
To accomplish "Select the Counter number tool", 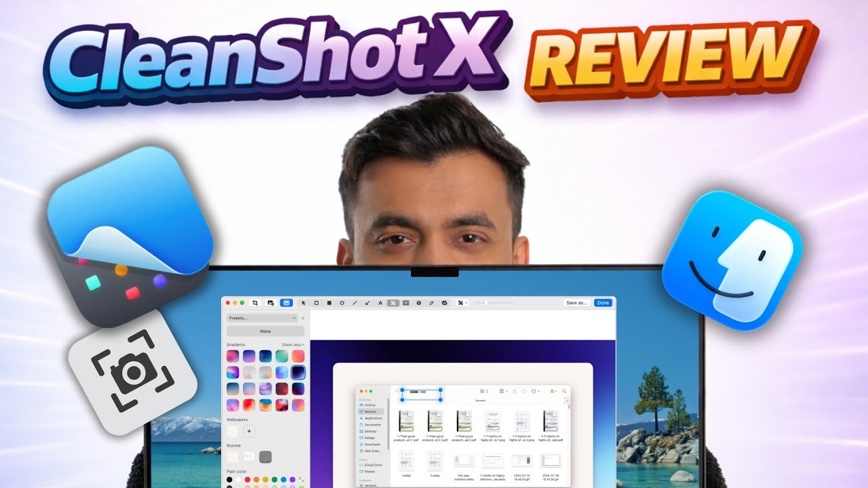I will [x=418, y=302].
